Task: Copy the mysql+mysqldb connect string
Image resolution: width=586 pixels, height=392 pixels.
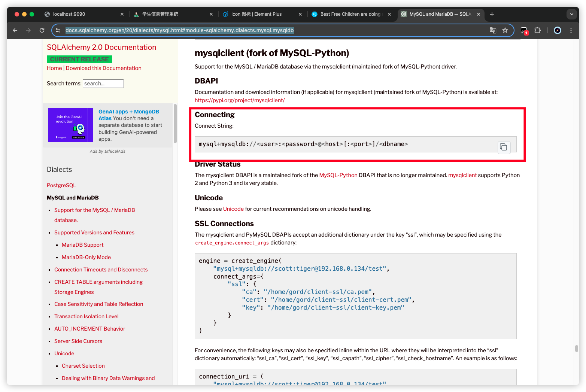Action: pyautogui.click(x=504, y=147)
